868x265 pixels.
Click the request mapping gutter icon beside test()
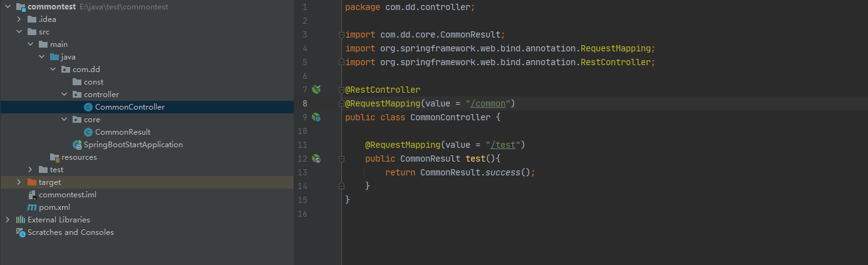(316, 159)
